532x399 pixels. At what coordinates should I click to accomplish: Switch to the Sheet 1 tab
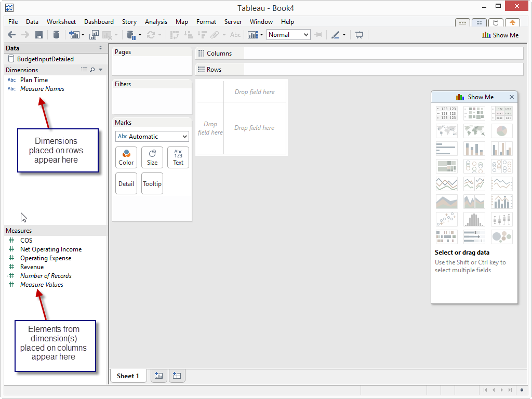click(128, 376)
